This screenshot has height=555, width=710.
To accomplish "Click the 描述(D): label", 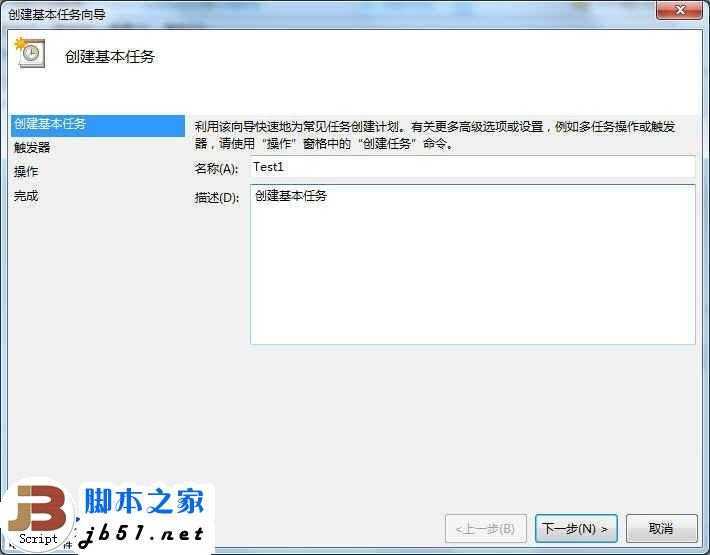I will 216,197.
